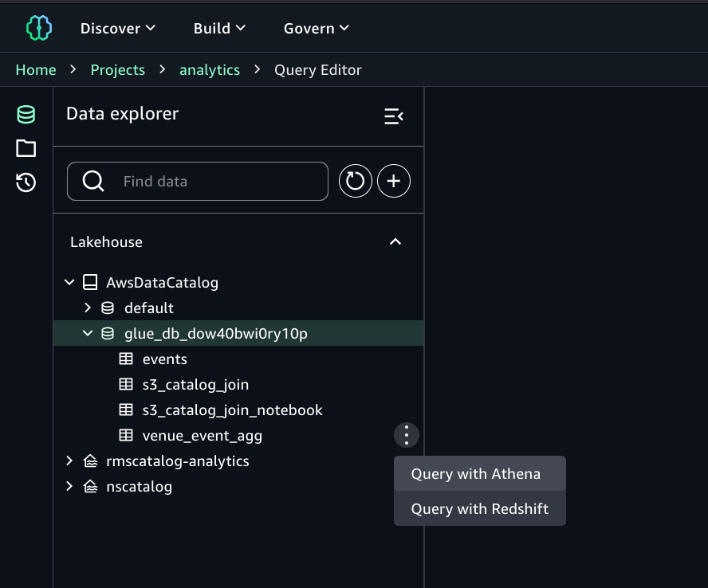Click the venue_event_agg three-dot actions button
Image resolution: width=708 pixels, height=588 pixels.
[x=407, y=436]
